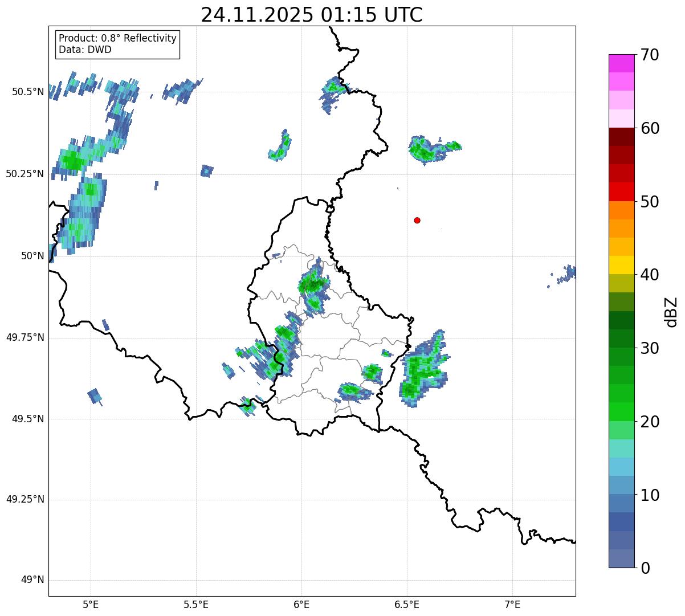The height and width of the screenshot is (616, 685).
Task: Click the 7°E longitude label
Action: tap(512, 605)
